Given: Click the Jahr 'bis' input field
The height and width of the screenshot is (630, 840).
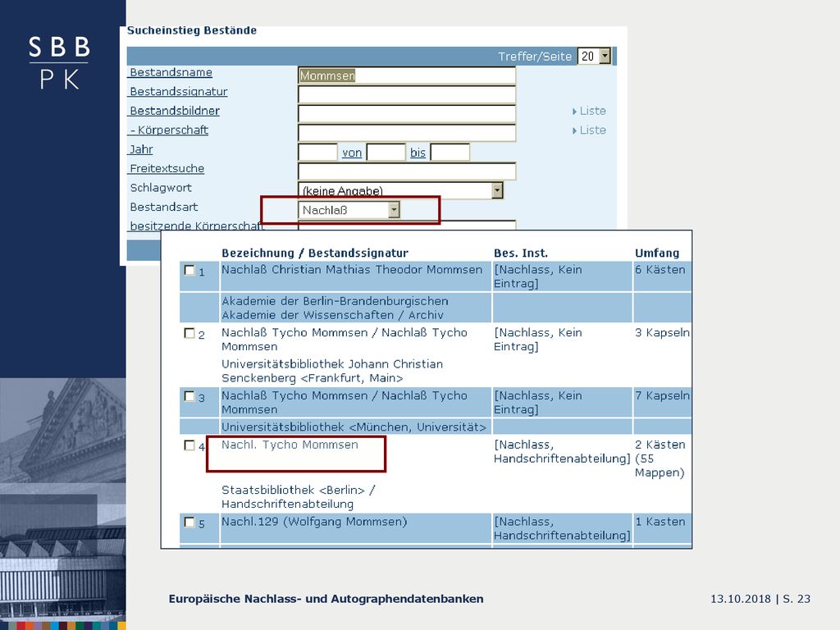Looking at the screenshot, I should 450,152.
